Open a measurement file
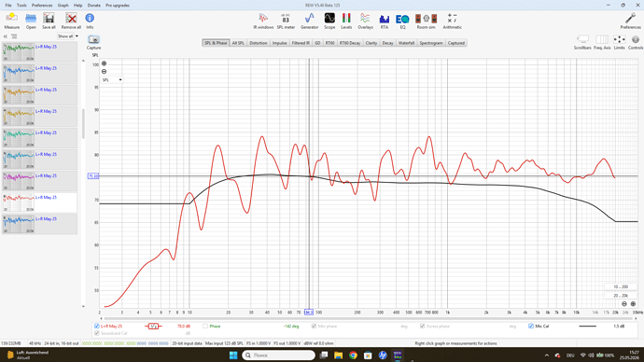Image resolution: width=644 pixels, height=362 pixels. (31, 21)
